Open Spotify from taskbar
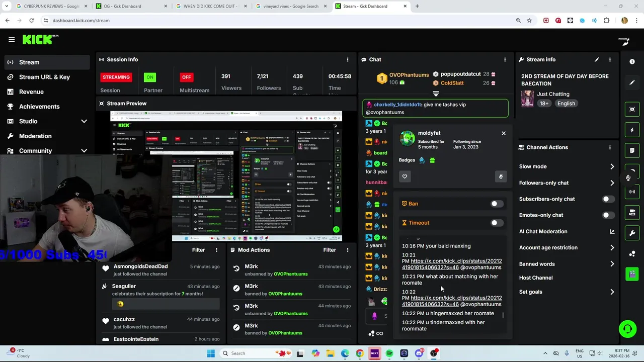 coord(389,353)
